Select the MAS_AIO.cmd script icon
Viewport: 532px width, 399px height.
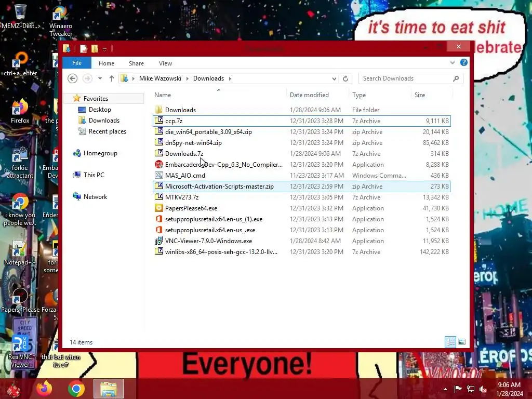158,175
